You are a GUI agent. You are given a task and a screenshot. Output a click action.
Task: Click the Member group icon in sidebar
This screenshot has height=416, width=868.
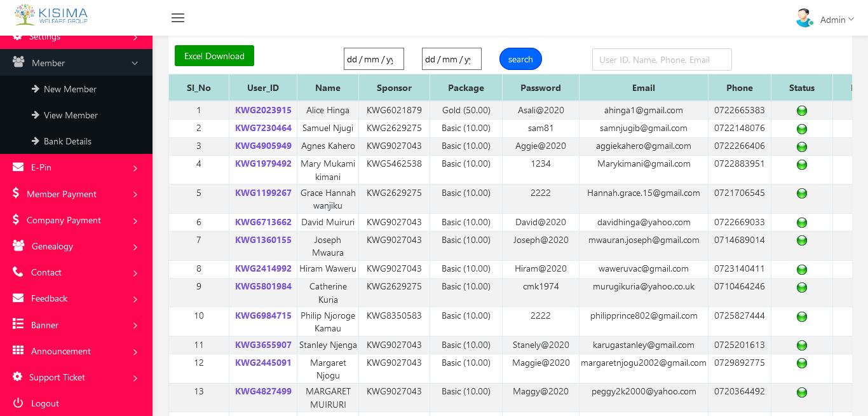(18, 62)
